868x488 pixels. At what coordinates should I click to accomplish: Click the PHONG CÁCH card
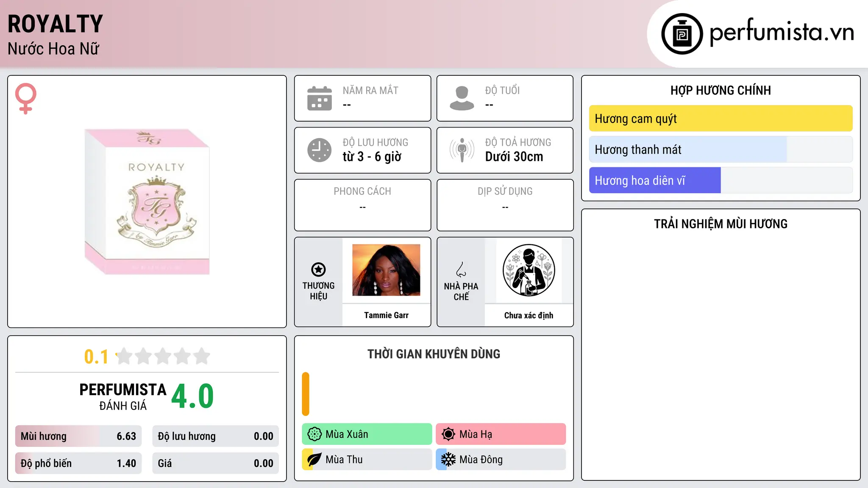point(362,205)
